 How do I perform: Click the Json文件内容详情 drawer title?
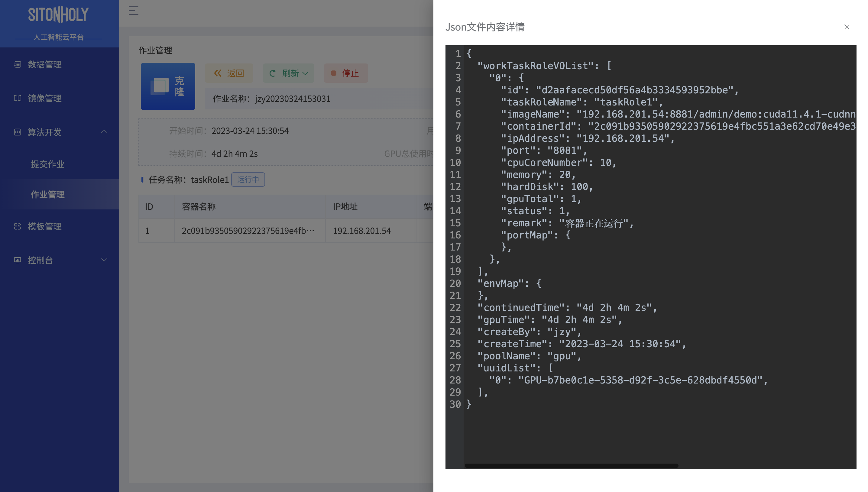(485, 27)
